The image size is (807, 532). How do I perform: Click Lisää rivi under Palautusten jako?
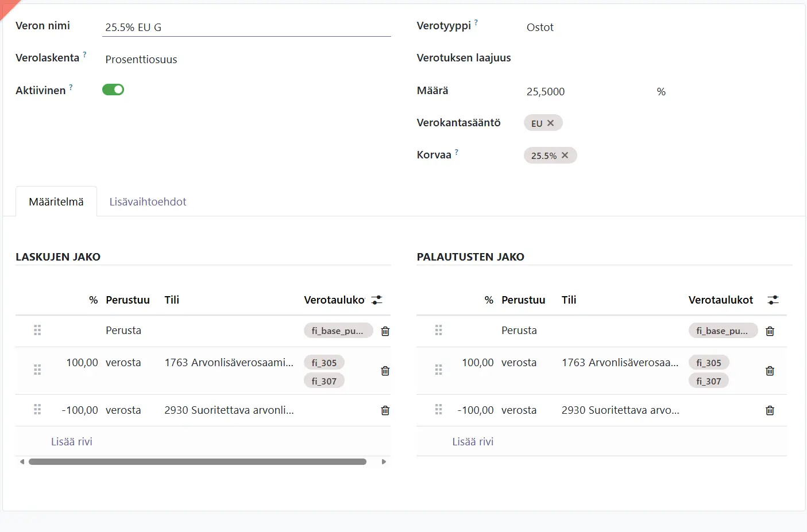click(x=473, y=441)
